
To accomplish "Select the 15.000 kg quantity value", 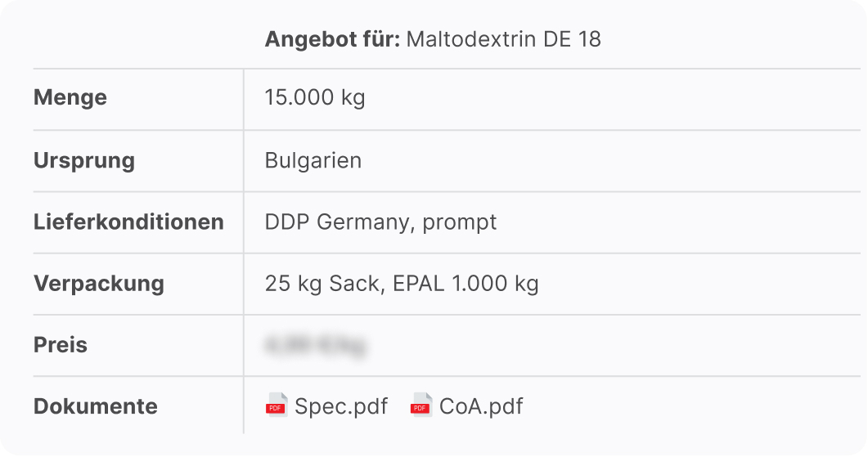I will (x=315, y=98).
